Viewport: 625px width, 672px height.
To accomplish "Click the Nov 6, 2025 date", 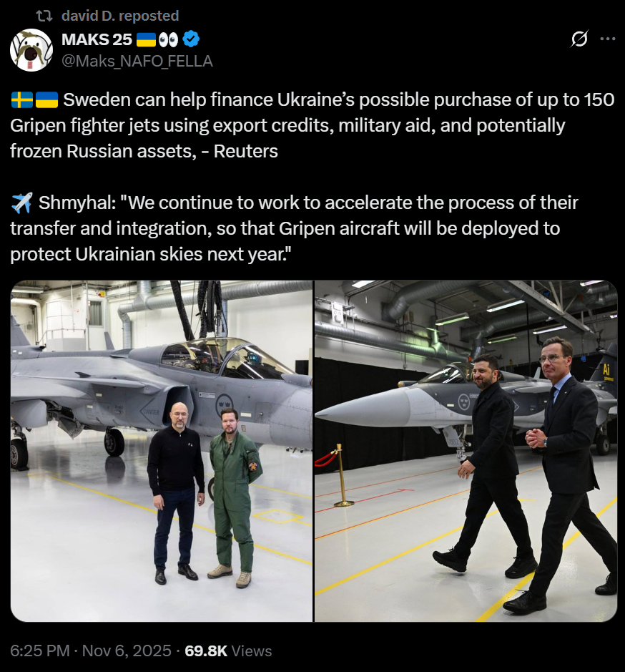I will 127,651.
